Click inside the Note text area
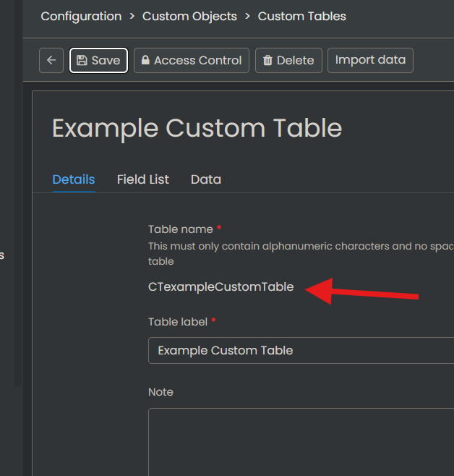 tap(301, 442)
